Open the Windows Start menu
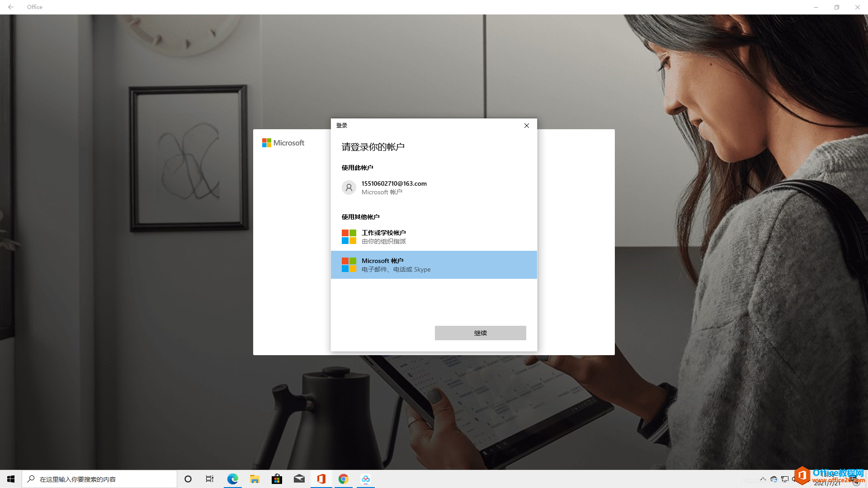868x488 pixels. point(11,479)
